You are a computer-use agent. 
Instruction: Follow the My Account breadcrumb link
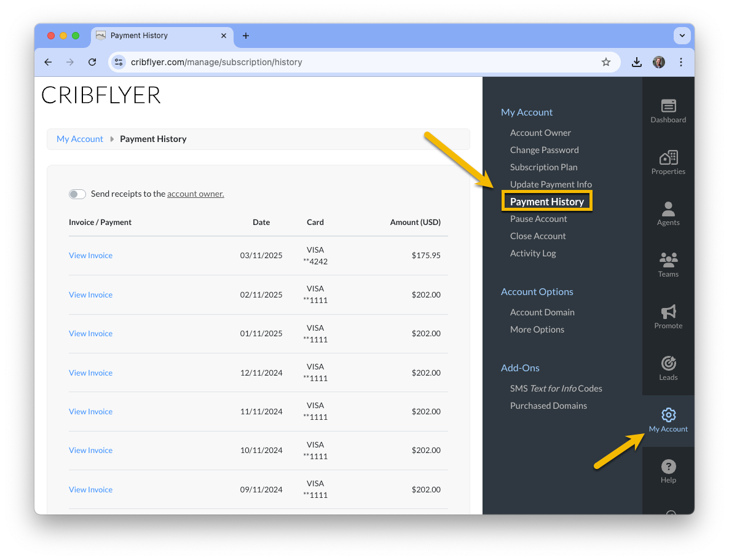80,139
